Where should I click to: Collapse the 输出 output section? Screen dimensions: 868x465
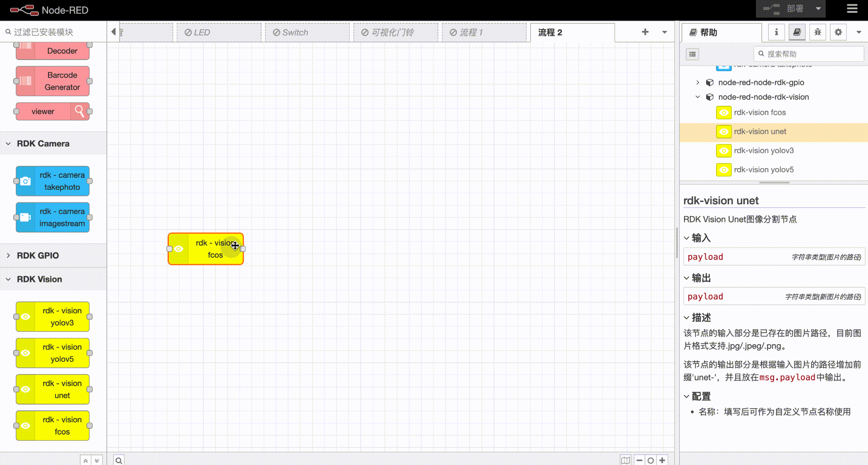click(x=697, y=278)
